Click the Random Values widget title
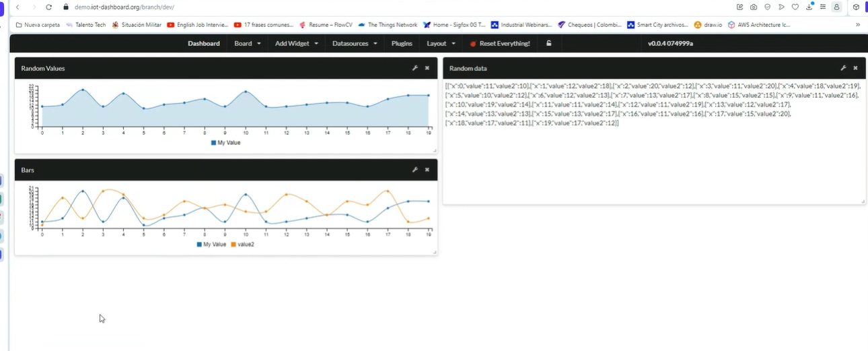The height and width of the screenshot is (351, 868). pos(43,68)
